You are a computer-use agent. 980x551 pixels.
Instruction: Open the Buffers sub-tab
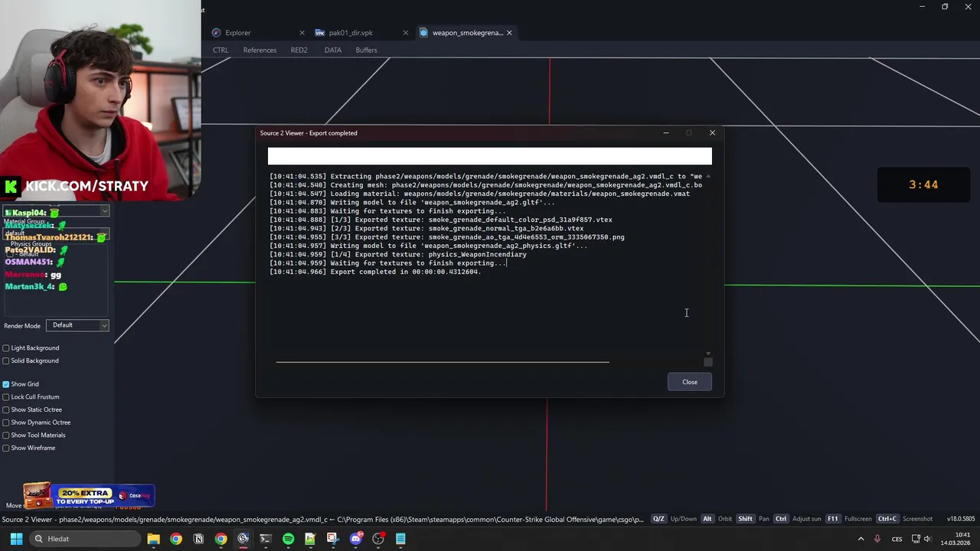coord(366,50)
